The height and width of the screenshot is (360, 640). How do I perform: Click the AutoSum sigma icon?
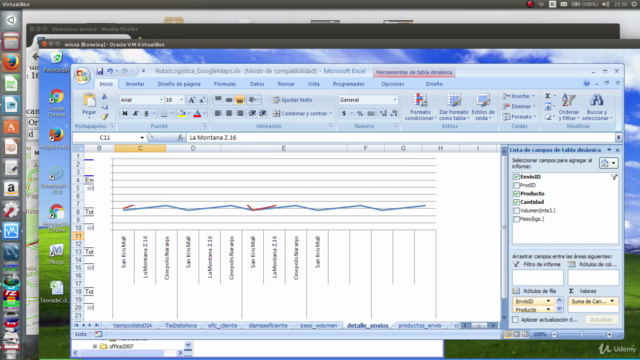click(x=548, y=96)
